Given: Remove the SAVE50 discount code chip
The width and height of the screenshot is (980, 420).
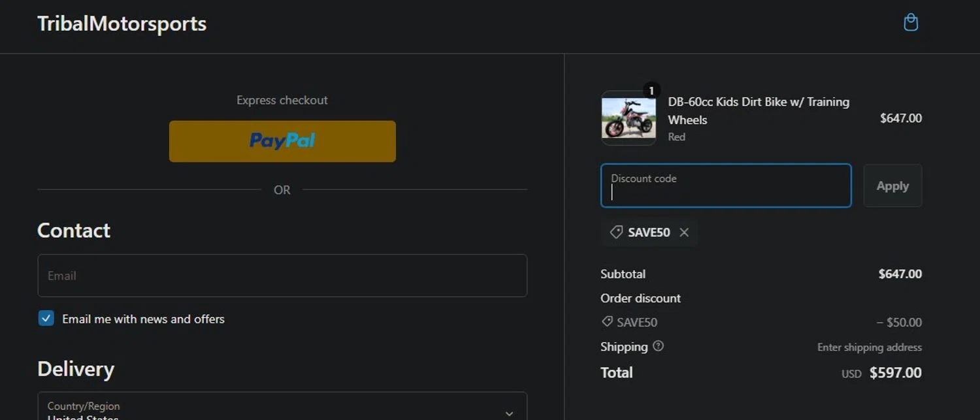Looking at the screenshot, I should click(x=684, y=233).
